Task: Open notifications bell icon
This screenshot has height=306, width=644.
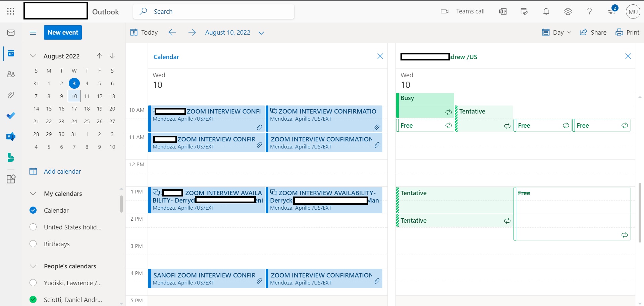Action: click(x=546, y=11)
